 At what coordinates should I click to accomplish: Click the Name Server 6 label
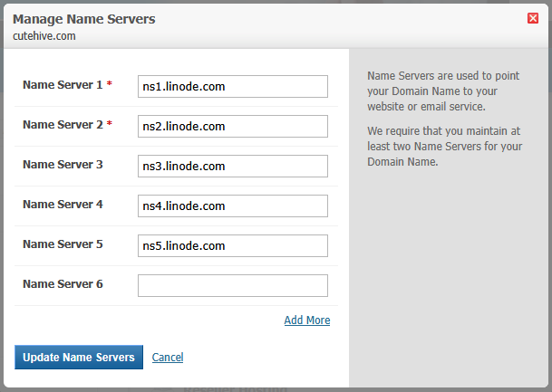click(63, 283)
